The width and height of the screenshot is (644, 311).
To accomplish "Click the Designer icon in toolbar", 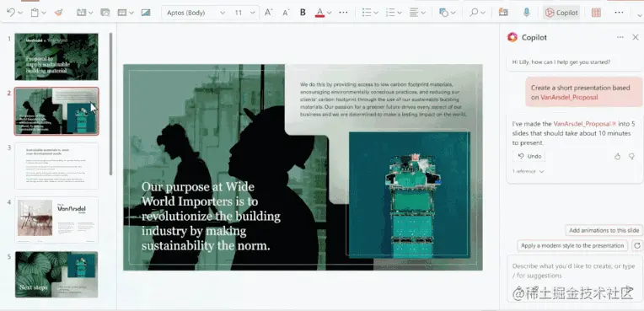I will [x=503, y=13].
